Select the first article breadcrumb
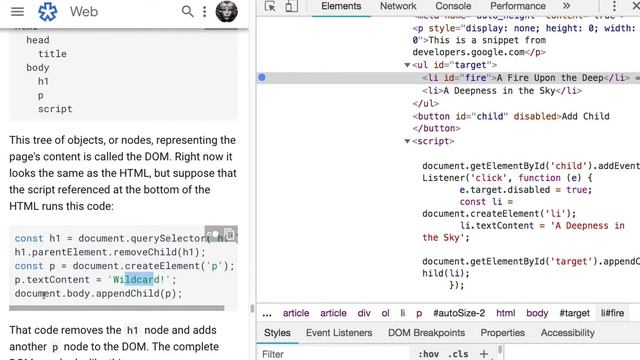Viewport: 640px width, 360px height. 296,313
